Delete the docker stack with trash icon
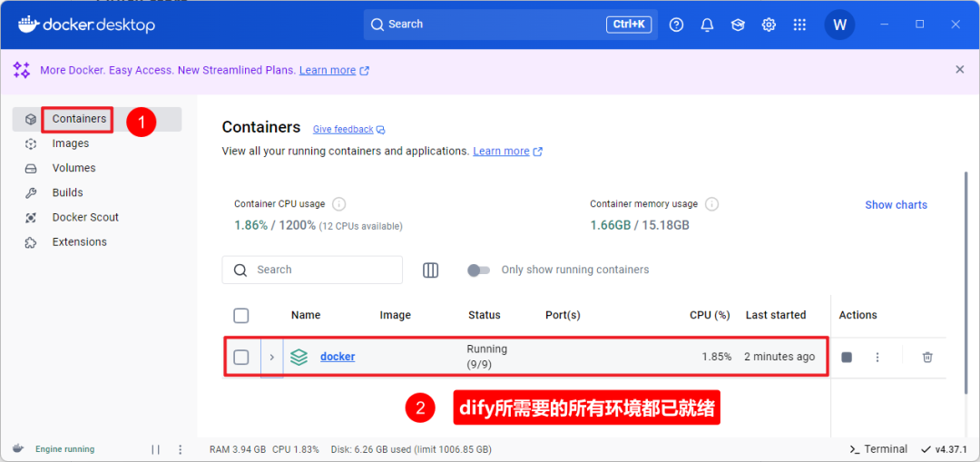The height and width of the screenshot is (462, 980). coord(928,357)
